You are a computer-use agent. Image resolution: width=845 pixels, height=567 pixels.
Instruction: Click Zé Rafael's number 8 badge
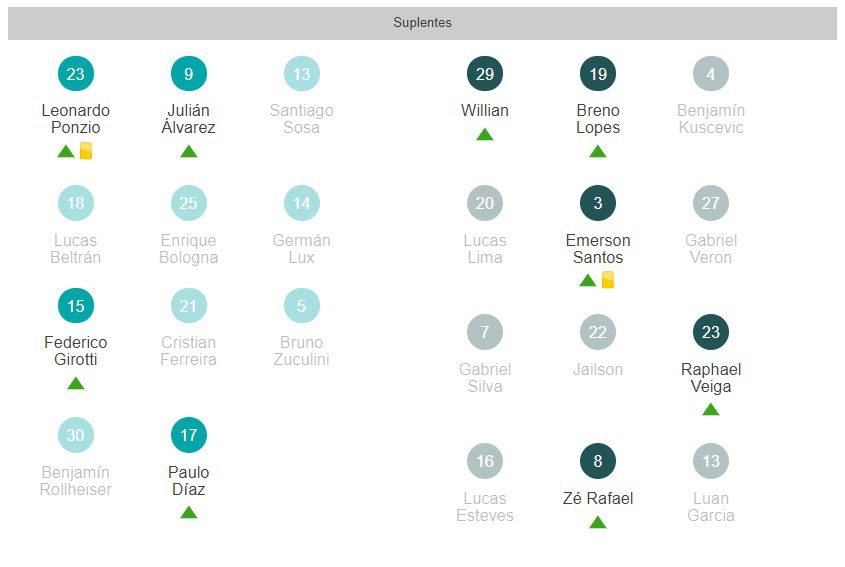[x=598, y=461]
